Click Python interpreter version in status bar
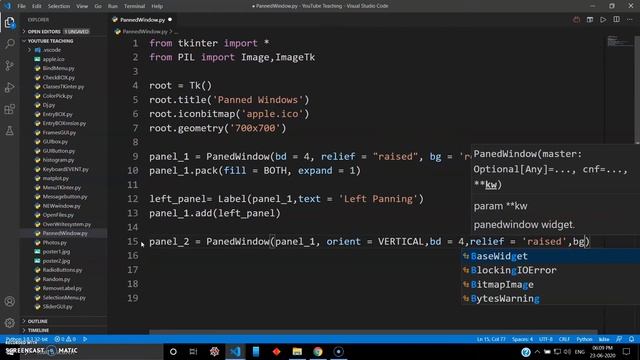 pos(27,339)
